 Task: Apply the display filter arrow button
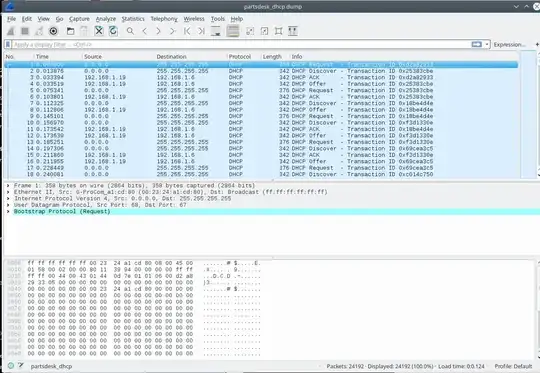pos(477,44)
